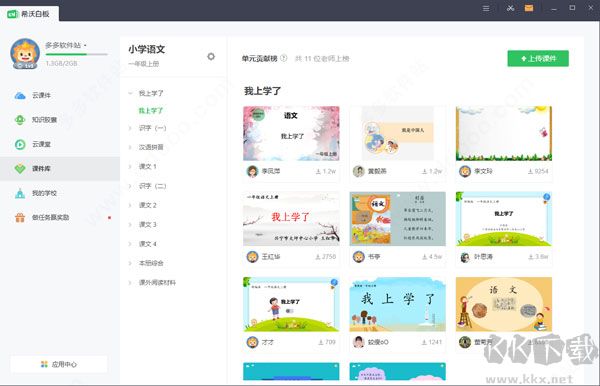600x386 pixels.
Task: Open the 多多软件站 account dropdown
Action: click(66, 45)
